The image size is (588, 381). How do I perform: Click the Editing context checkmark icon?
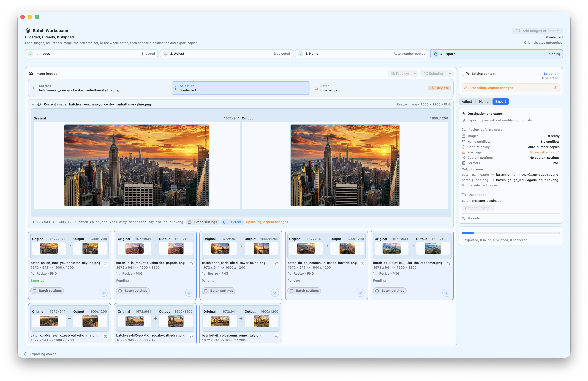[x=467, y=74]
